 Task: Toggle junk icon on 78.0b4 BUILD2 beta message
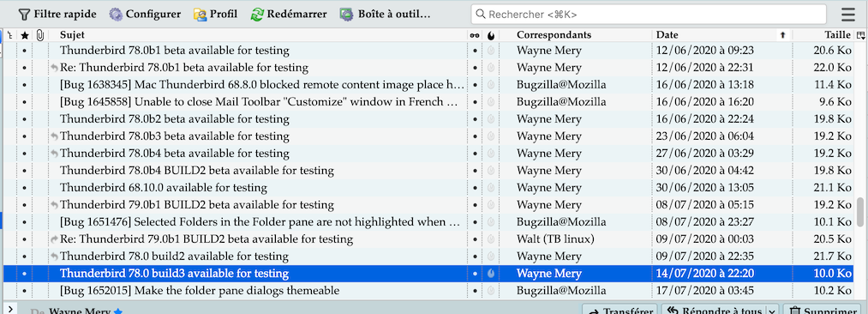(490, 171)
